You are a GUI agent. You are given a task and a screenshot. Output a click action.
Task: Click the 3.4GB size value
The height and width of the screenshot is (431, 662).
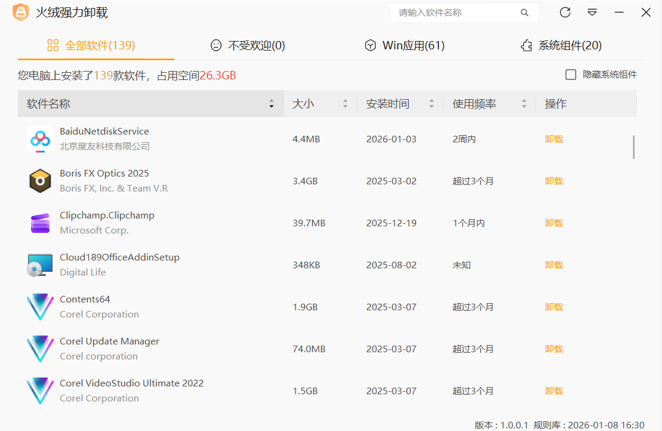pos(305,181)
